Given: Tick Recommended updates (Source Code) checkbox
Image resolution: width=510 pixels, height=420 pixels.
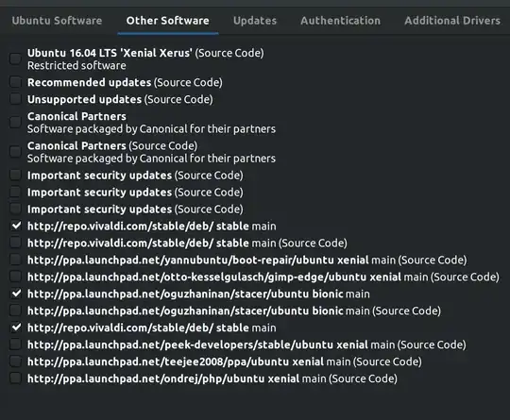Looking at the screenshot, I should tap(15, 82).
